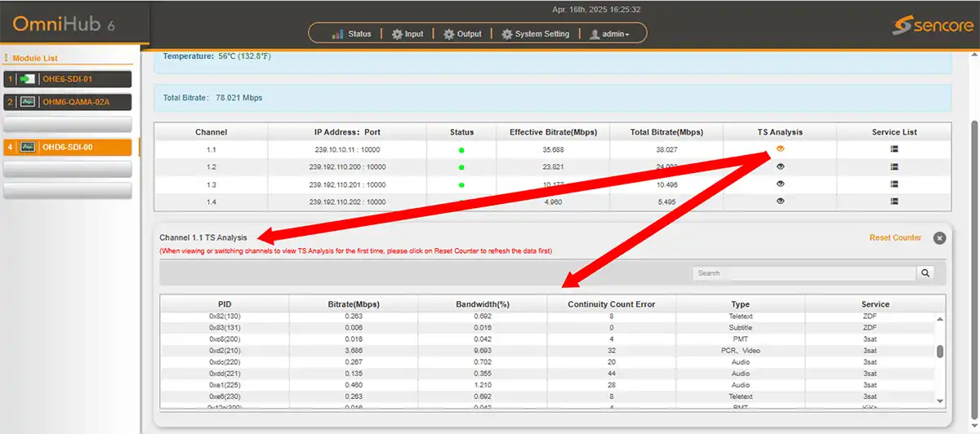The image size is (980, 434).
Task: Click IP address 239.192.110.201 : 10000
Action: coord(348,184)
